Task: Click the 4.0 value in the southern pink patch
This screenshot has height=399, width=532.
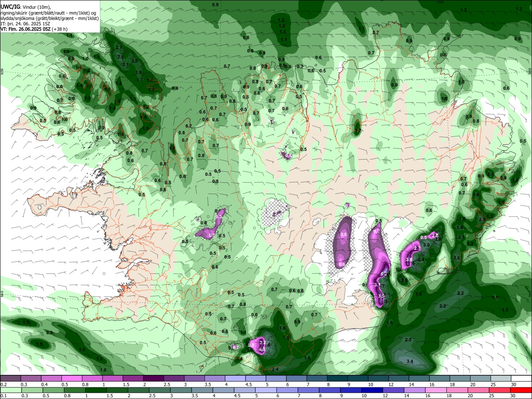Action: [x=262, y=350]
